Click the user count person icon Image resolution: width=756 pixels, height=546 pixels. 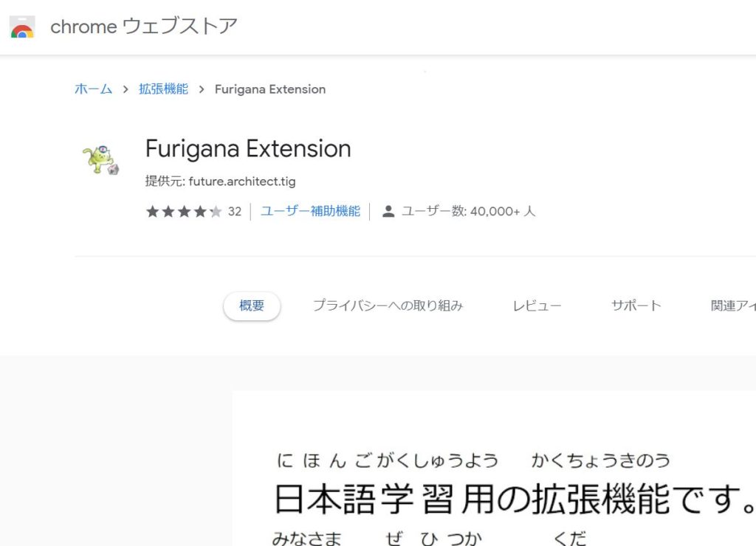tap(388, 212)
